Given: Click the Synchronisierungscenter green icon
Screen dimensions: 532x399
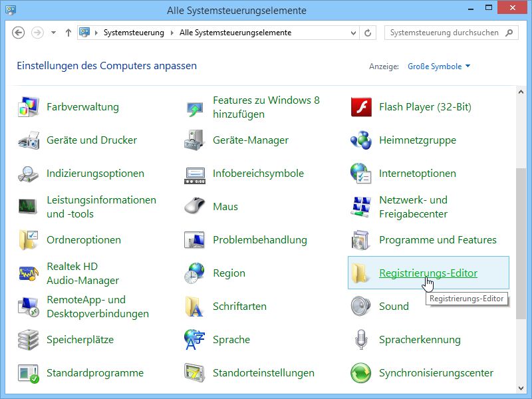Looking at the screenshot, I should click(x=361, y=373).
